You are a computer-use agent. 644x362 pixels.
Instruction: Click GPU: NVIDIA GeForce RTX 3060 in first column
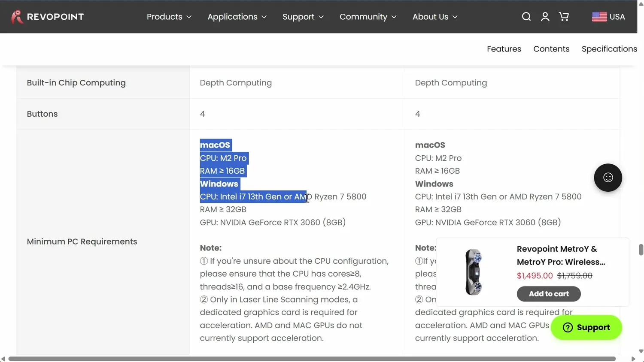coord(273,222)
